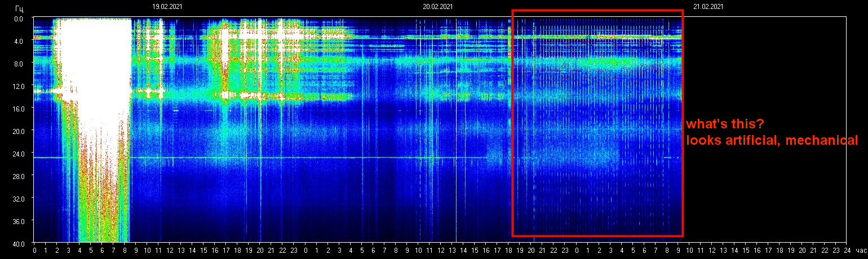868x259 pixels.
Task: Select the 36.0 frequency axis label
Action: (x=17, y=221)
